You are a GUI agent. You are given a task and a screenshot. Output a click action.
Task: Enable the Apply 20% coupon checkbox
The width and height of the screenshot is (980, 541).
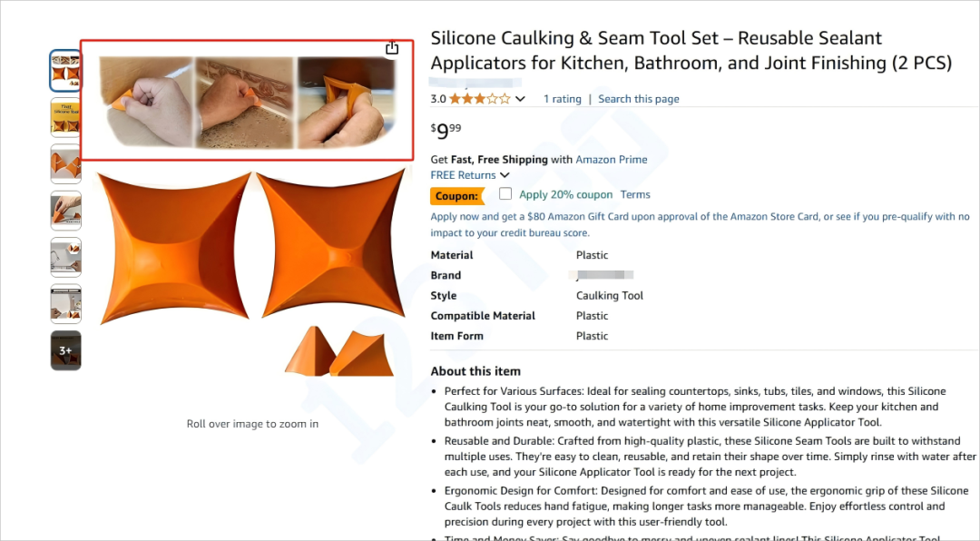pos(505,193)
